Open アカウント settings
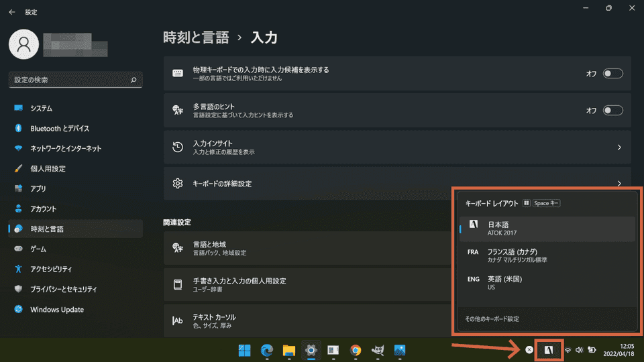 point(76,209)
